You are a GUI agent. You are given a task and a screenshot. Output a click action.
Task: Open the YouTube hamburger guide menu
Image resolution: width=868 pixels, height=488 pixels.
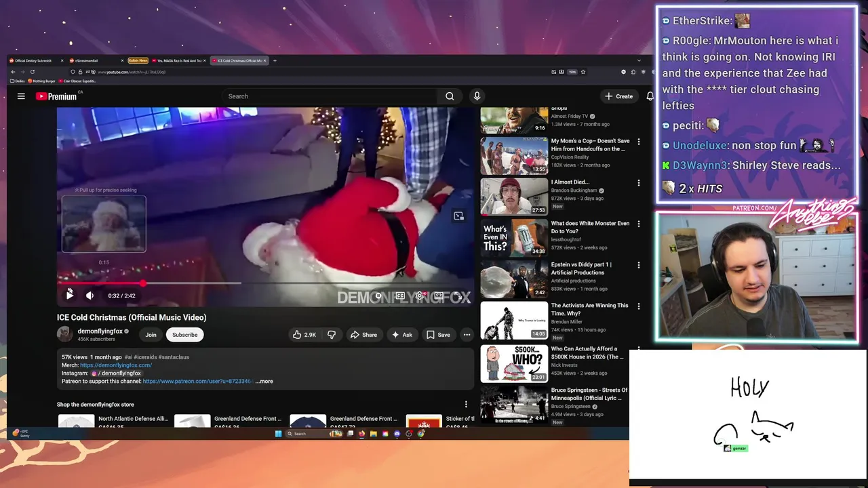tap(21, 96)
